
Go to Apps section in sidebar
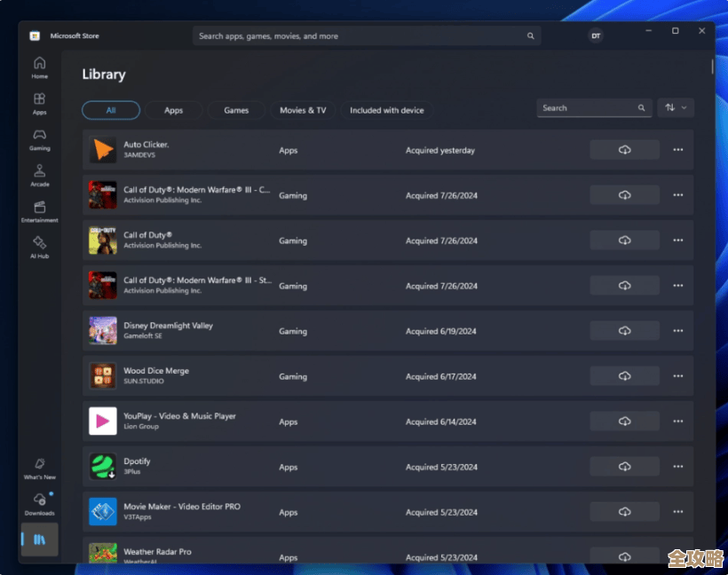click(40, 103)
